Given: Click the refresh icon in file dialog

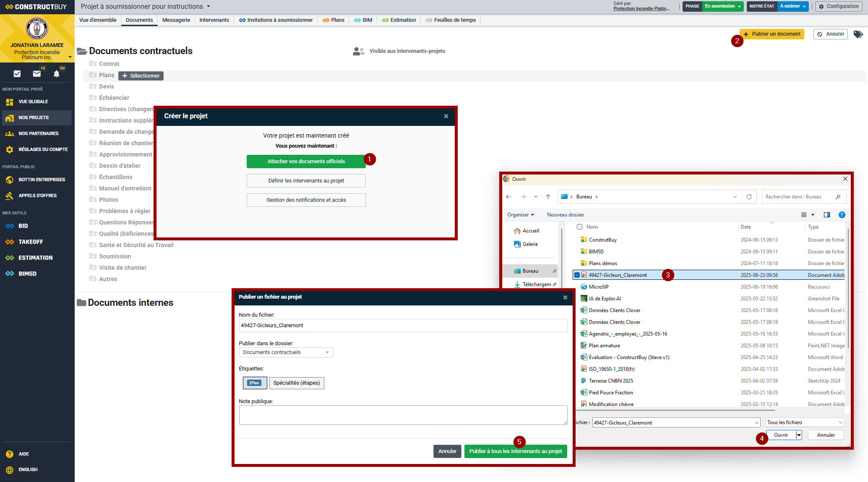Looking at the screenshot, I should [749, 197].
